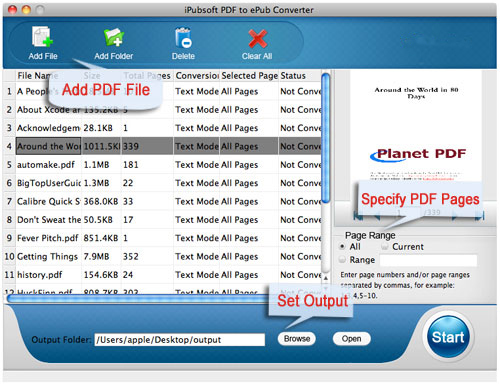500x386 pixels.
Task: Select automake.pdf in the list
Action: pos(162,165)
